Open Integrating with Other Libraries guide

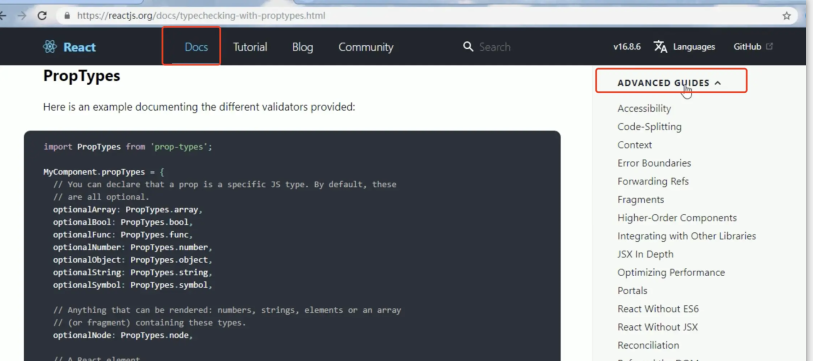(x=686, y=236)
